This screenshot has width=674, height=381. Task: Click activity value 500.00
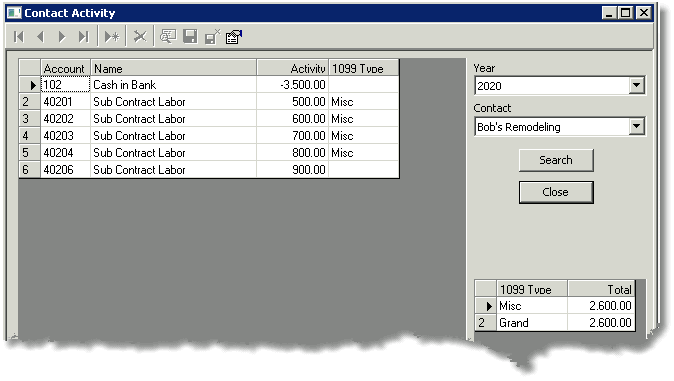(x=293, y=102)
